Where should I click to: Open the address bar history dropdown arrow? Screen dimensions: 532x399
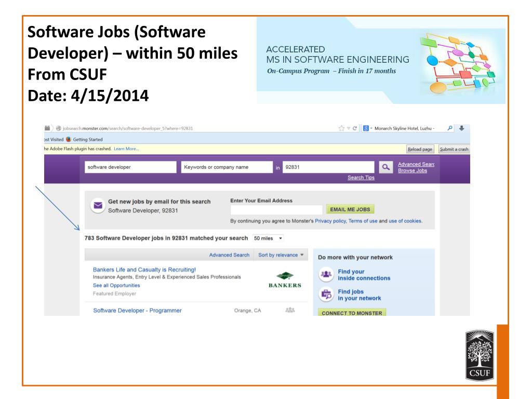(x=349, y=128)
